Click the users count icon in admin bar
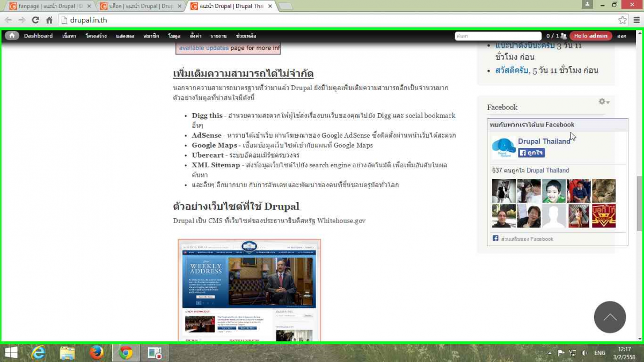The height and width of the screenshot is (362, 644). (563, 36)
